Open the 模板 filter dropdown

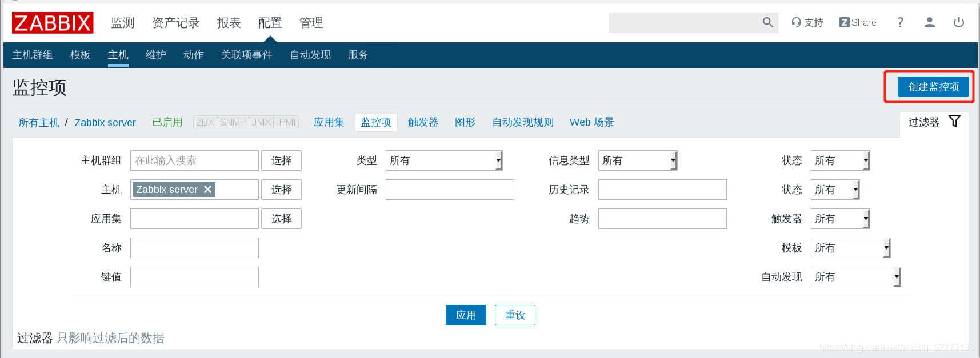pyautogui.click(x=850, y=248)
